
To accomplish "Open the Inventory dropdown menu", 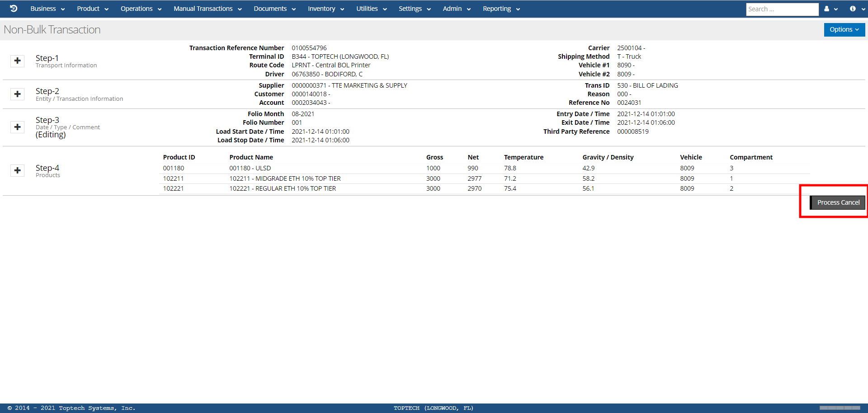I will tap(325, 9).
